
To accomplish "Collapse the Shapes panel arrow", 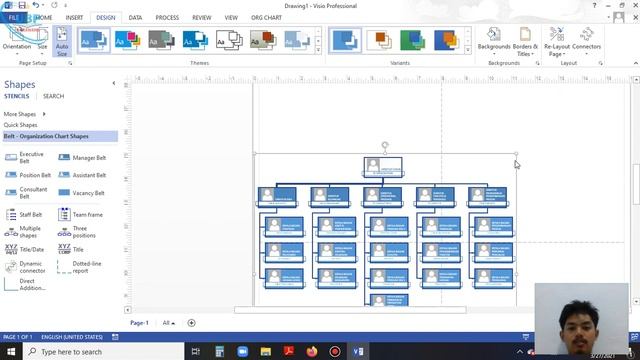I will click(x=113, y=83).
